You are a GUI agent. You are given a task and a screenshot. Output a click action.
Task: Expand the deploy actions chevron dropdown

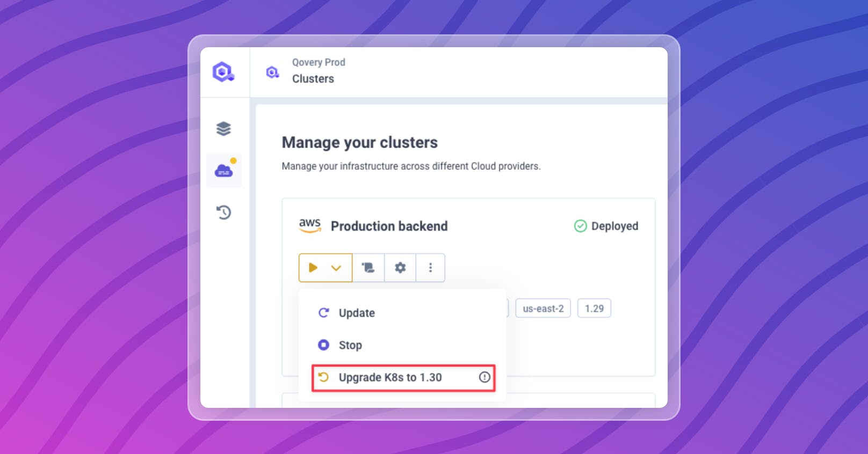[336, 268]
